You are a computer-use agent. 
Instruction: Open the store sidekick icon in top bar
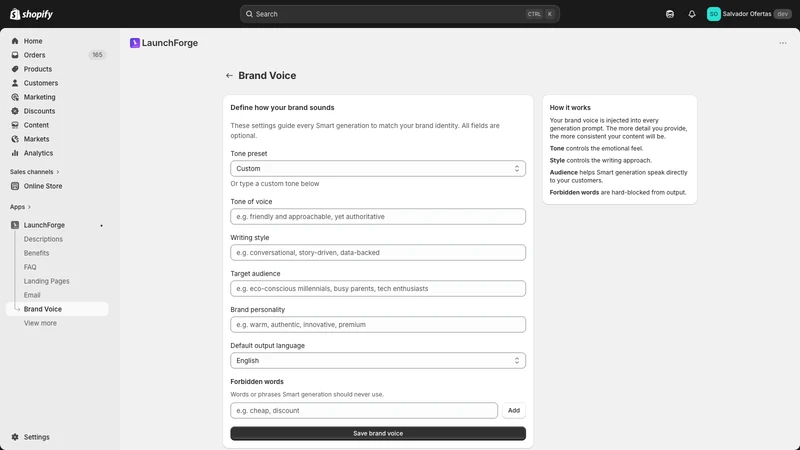click(670, 14)
